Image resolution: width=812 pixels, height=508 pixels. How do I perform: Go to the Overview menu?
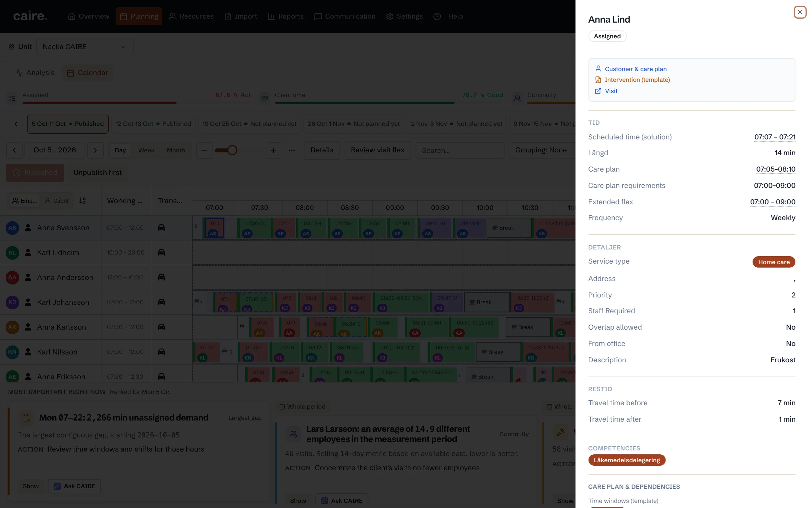click(x=89, y=16)
